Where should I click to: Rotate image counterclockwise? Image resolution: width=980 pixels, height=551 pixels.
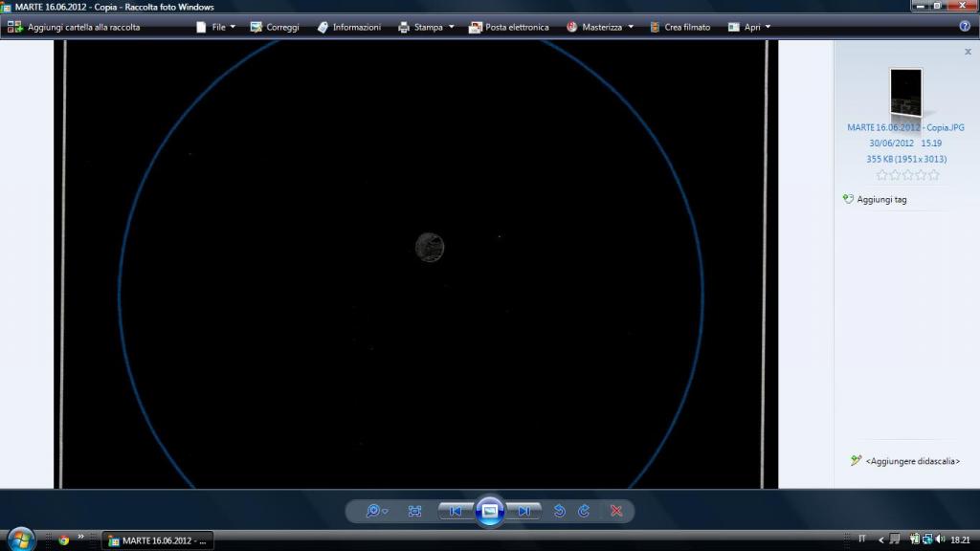point(560,511)
